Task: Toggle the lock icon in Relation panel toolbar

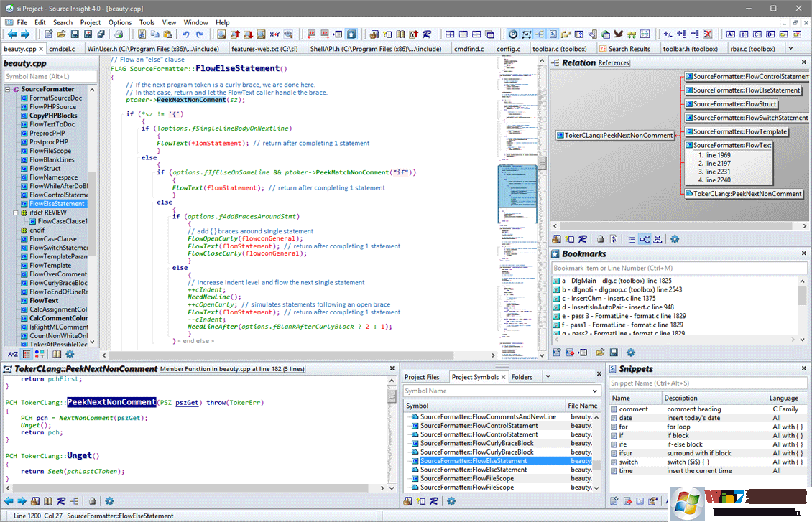Action: coord(600,239)
